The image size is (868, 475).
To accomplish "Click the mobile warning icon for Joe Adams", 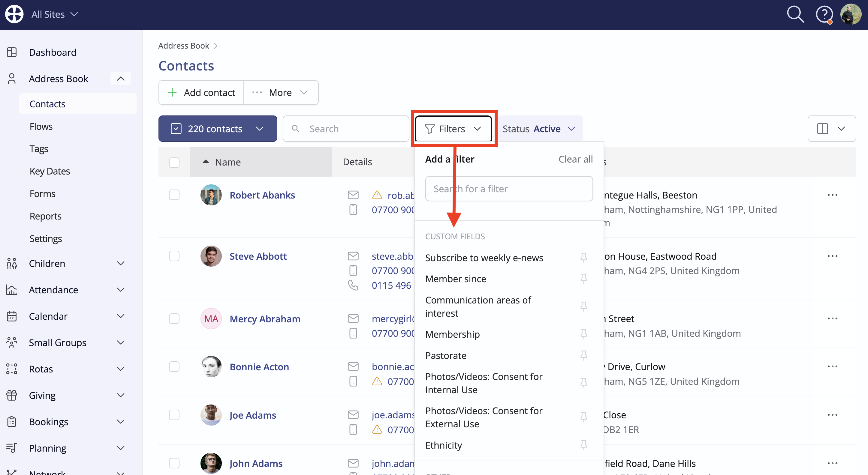I will click(377, 429).
